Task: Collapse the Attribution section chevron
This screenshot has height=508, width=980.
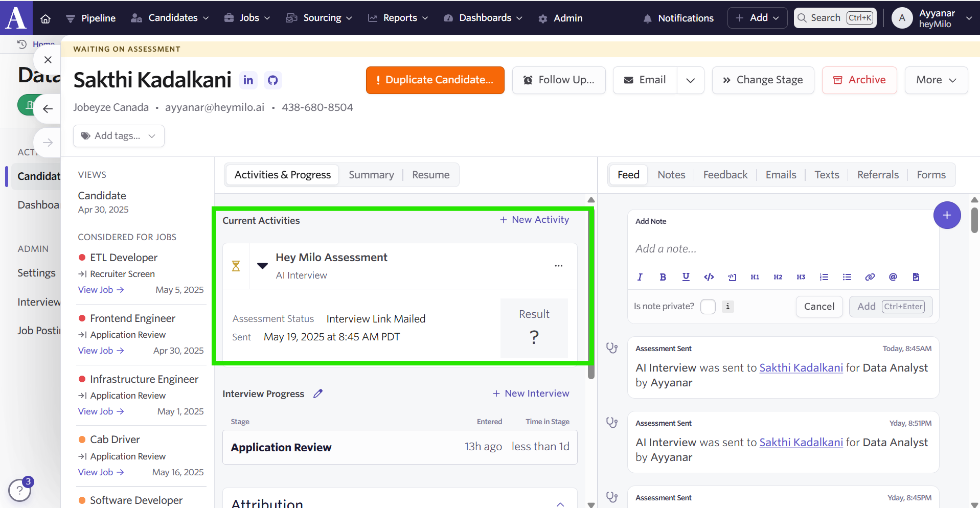Action: coord(560,504)
